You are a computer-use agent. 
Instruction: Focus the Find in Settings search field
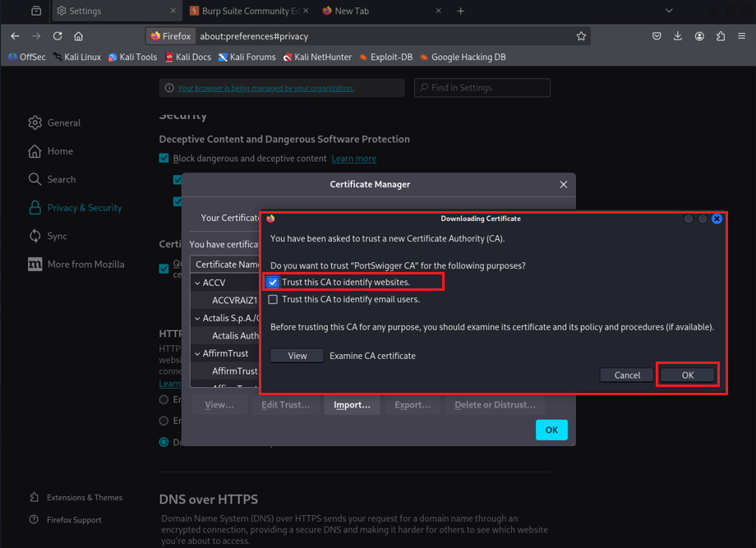point(482,88)
